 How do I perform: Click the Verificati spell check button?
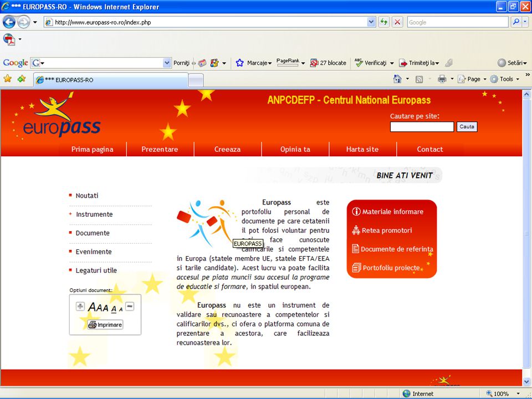click(374, 63)
